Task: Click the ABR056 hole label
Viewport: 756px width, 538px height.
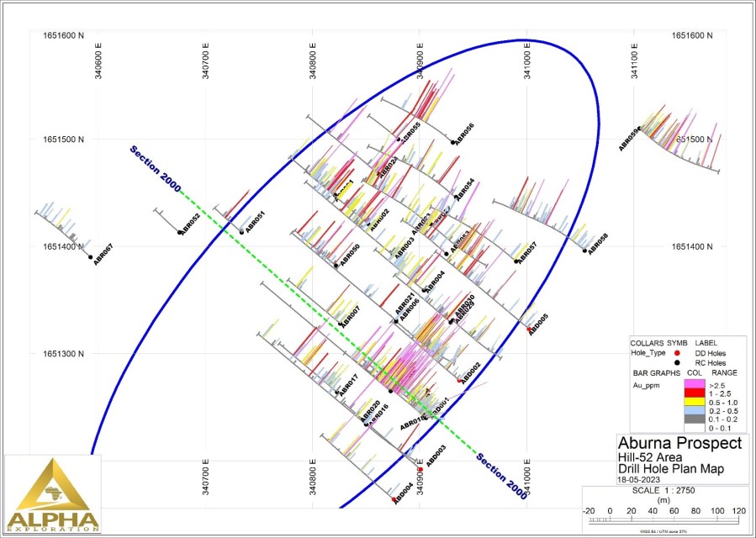Action: point(465,134)
